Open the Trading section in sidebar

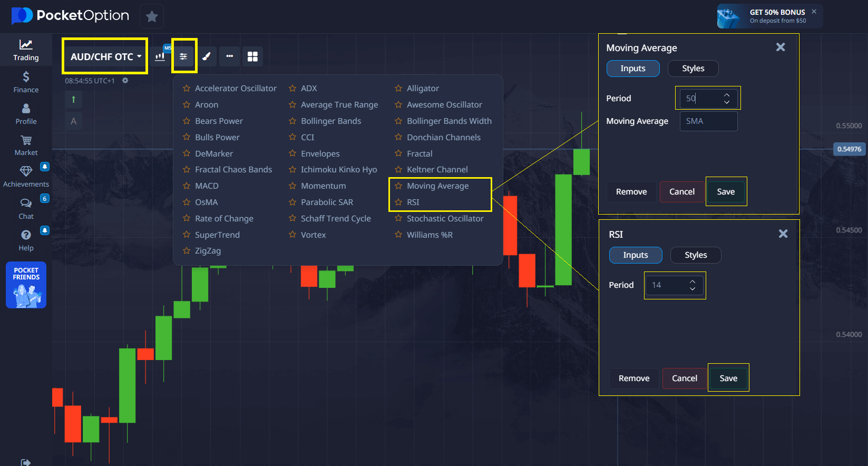tap(26, 50)
